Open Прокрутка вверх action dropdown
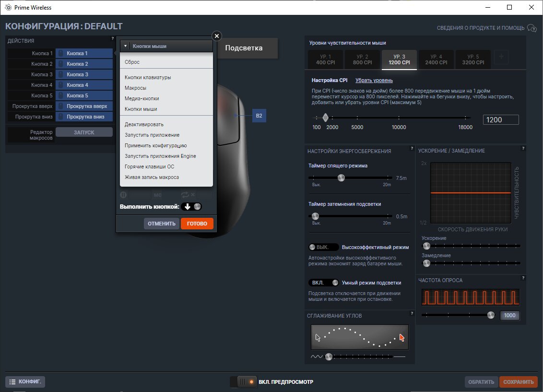This screenshot has height=392, width=543. (x=84, y=107)
